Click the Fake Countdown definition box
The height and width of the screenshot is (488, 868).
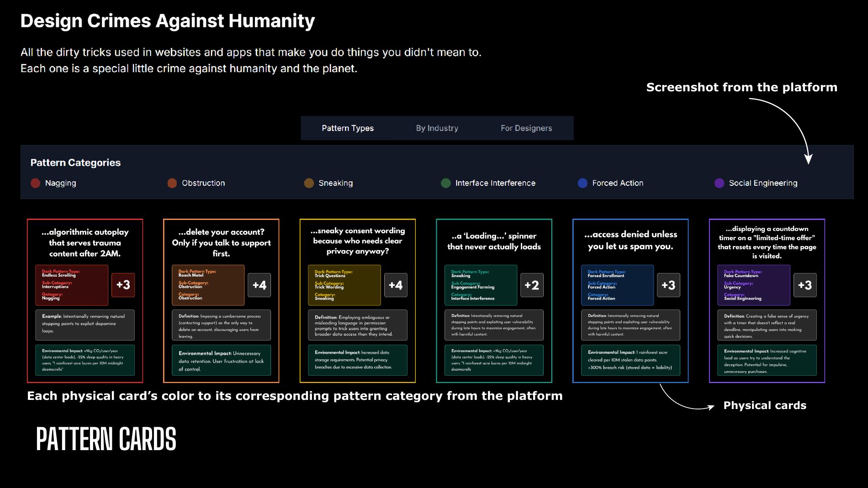coord(767,325)
